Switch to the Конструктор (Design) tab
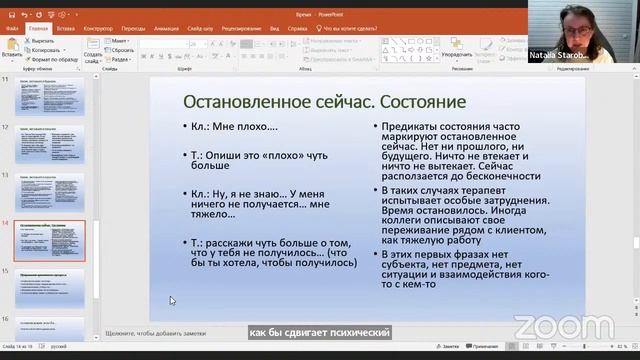Screen dimensions: 640x360 coord(98,29)
